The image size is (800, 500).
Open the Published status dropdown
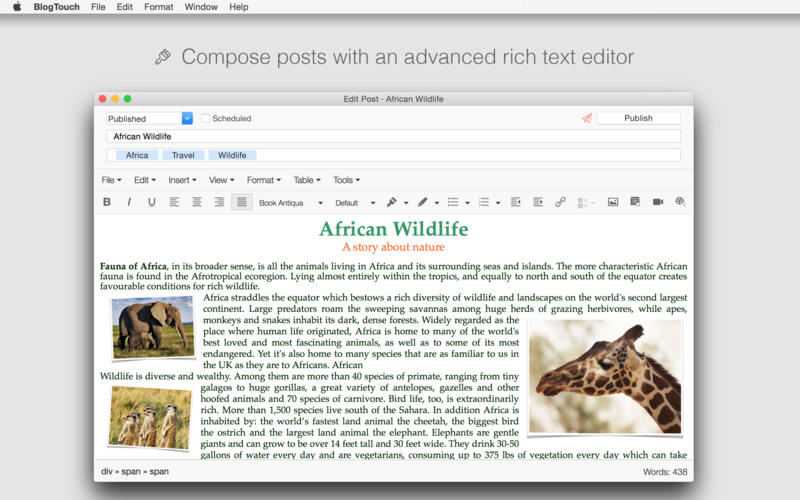tap(149, 118)
